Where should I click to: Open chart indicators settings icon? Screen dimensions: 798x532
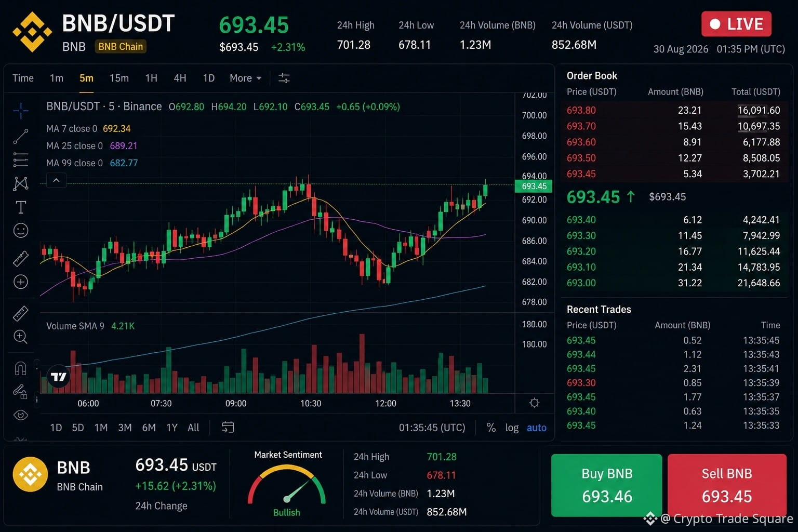click(x=284, y=78)
